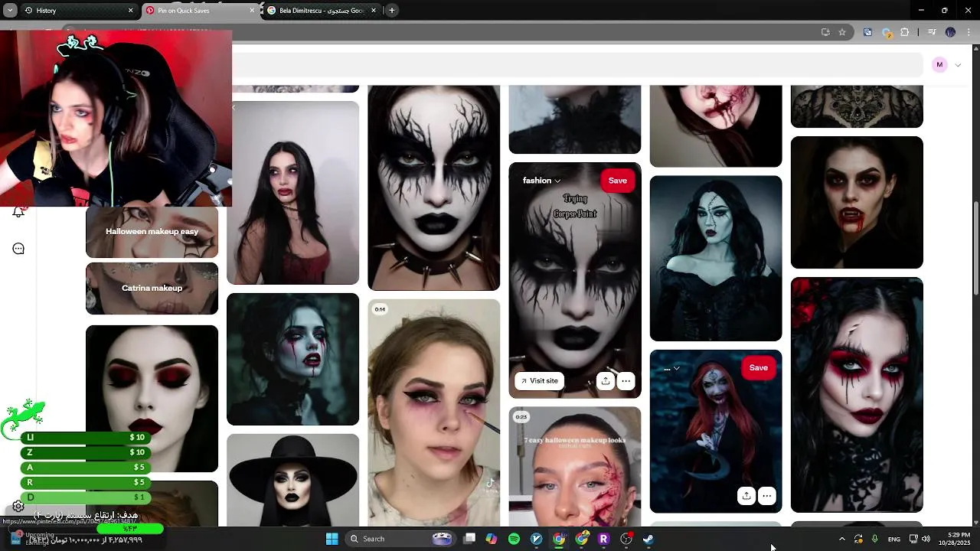Close the History tab
Image resolution: width=980 pixels, height=551 pixels.
tap(130, 11)
